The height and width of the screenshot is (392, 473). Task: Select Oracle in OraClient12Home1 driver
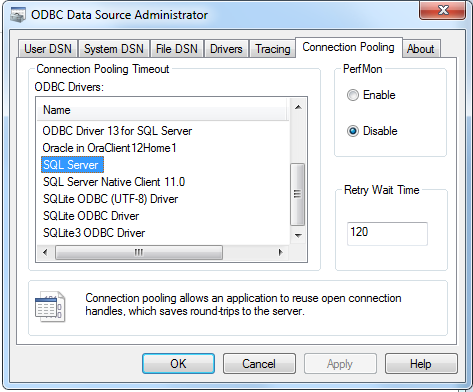pyautogui.click(x=109, y=148)
